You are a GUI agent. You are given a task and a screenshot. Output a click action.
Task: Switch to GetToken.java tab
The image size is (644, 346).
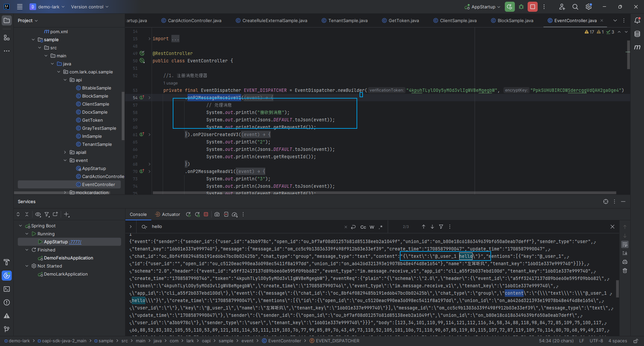click(400, 20)
